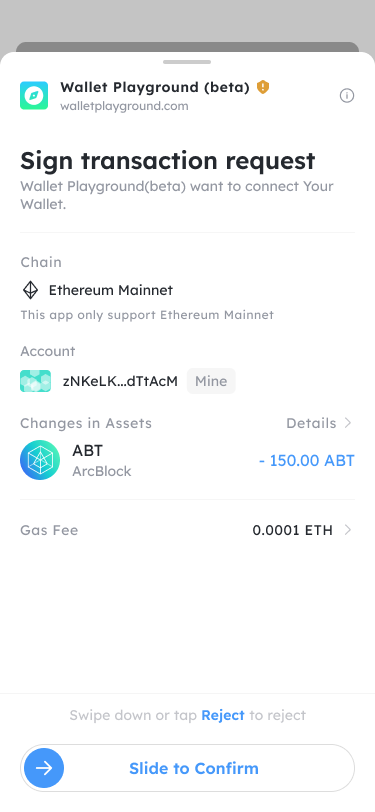This screenshot has height=812, width=375.
Task: Tap the Mine account tag
Action: pos(211,381)
